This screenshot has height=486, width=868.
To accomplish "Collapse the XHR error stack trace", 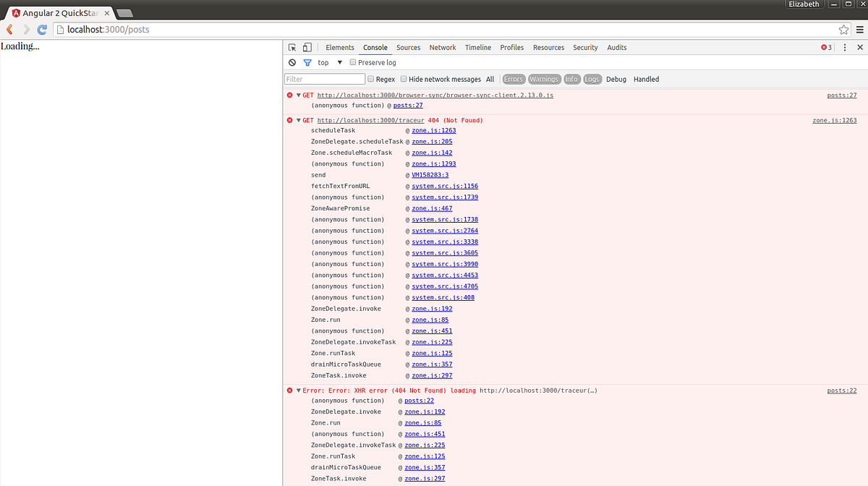I will pos(297,390).
